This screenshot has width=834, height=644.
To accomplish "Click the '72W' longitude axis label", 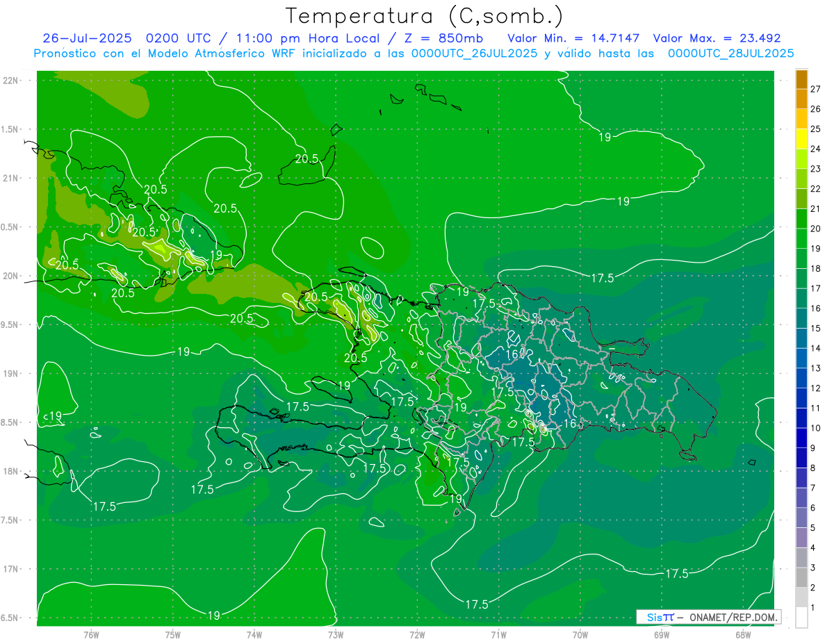I will click(417, 634).
